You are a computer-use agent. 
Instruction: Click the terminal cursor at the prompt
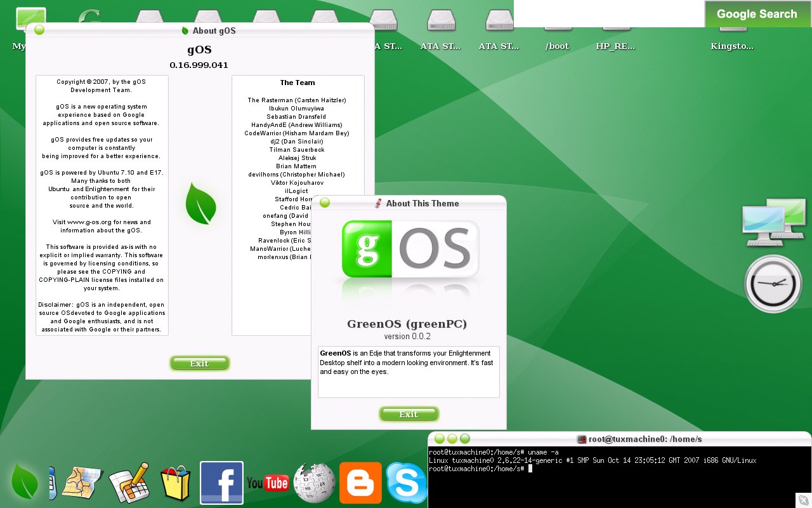(530, 469)
